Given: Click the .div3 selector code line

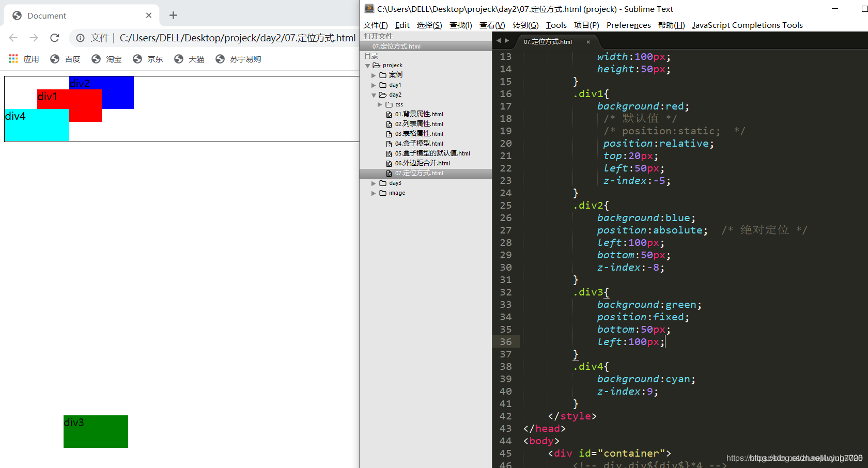Looking at the screenshot, I should (x=591, y=292).
